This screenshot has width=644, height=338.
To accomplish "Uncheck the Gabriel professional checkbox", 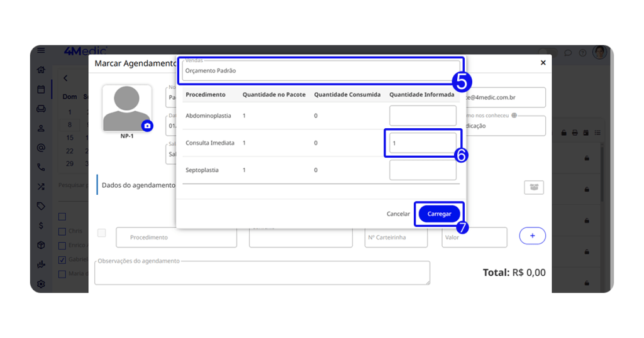I will [x=62, y=259].
